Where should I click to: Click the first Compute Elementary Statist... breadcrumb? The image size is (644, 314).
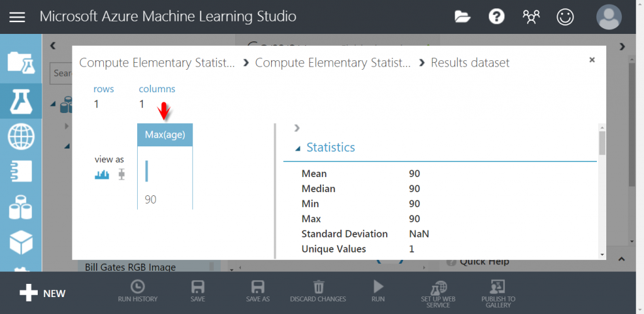[157, 63]
